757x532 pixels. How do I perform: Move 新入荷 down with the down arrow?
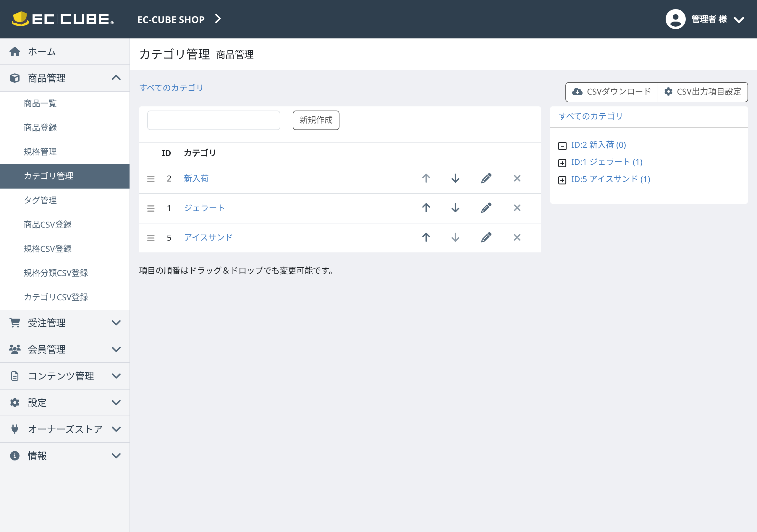tap(455, 178)
